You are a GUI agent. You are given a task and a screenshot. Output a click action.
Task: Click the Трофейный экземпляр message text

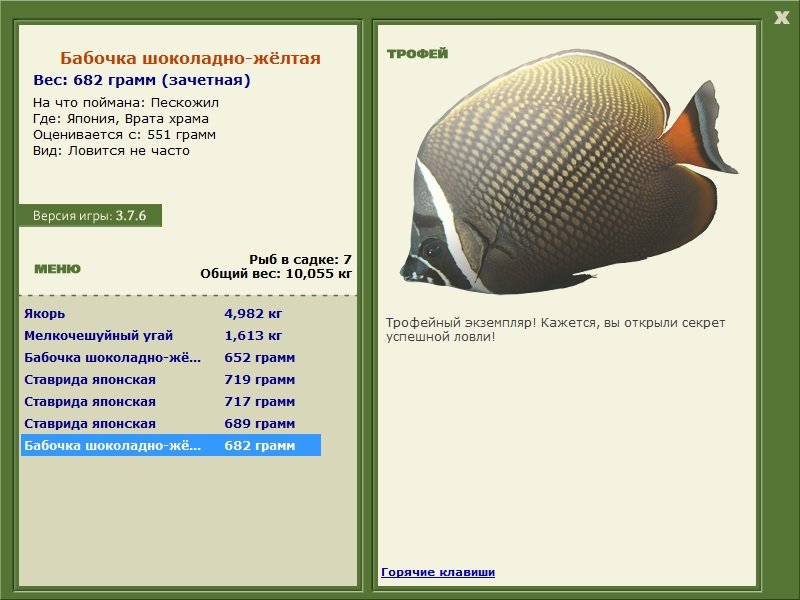click(555, 330)
